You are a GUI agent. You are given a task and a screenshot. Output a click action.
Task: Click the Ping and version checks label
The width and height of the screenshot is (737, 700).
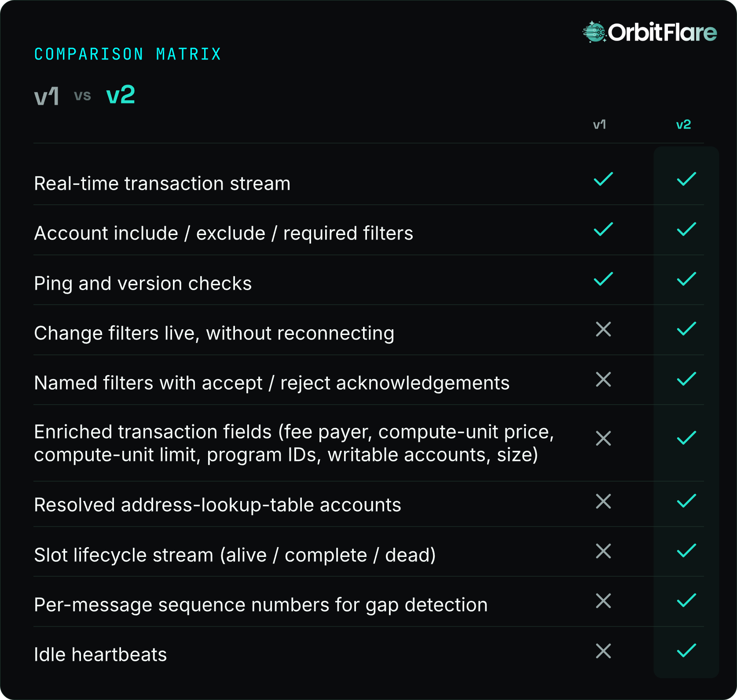[x=143, y=284]
